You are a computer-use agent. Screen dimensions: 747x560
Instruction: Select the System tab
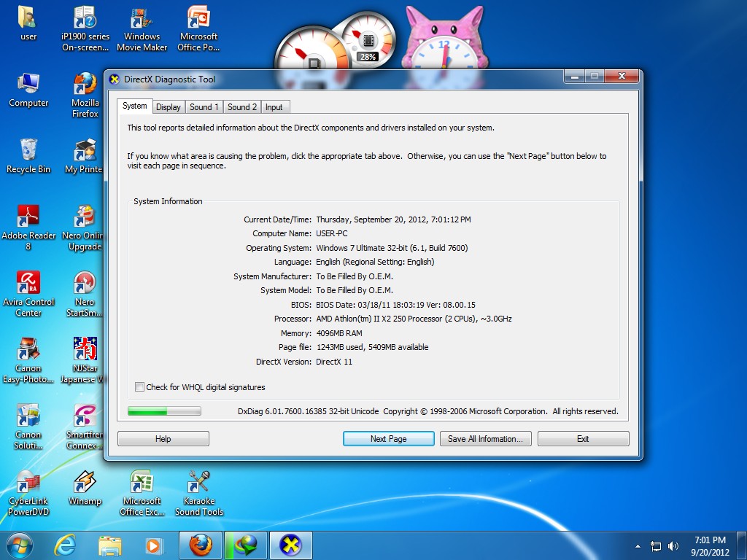(134, 106)
